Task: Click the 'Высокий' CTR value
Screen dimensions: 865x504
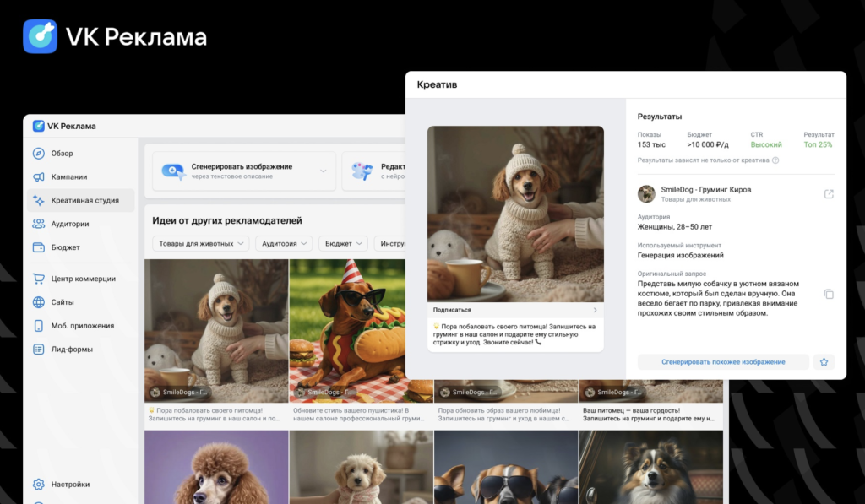Action: [765, 144]
